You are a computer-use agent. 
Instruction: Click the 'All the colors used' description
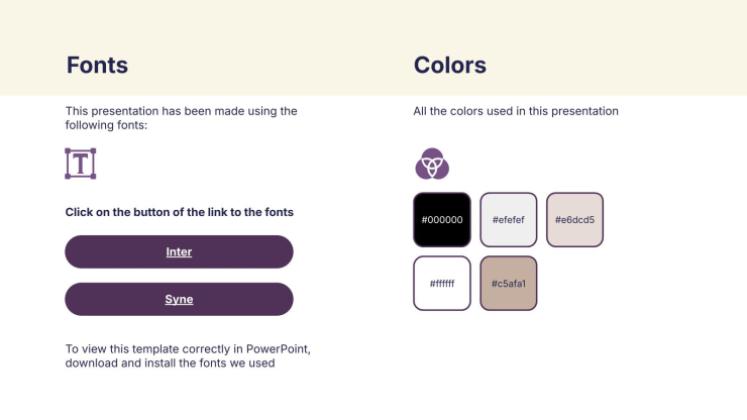(516, 111)
